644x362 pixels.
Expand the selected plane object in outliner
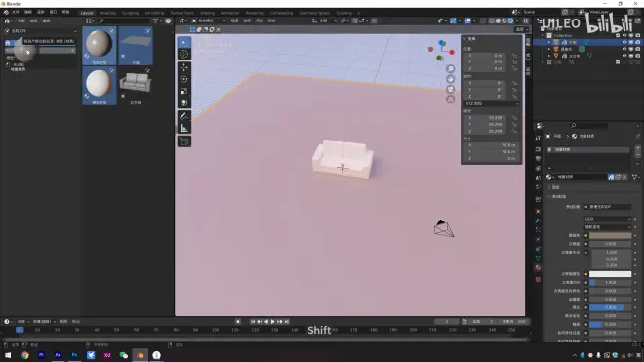click(549, 42)
